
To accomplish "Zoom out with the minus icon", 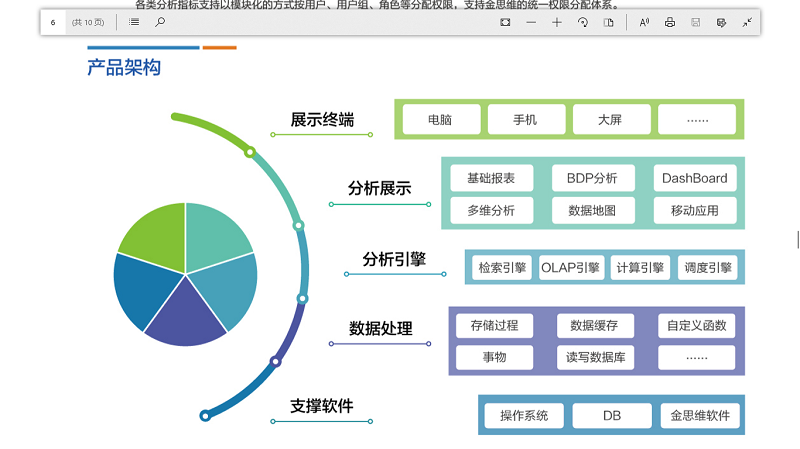I will pos(531,22).
